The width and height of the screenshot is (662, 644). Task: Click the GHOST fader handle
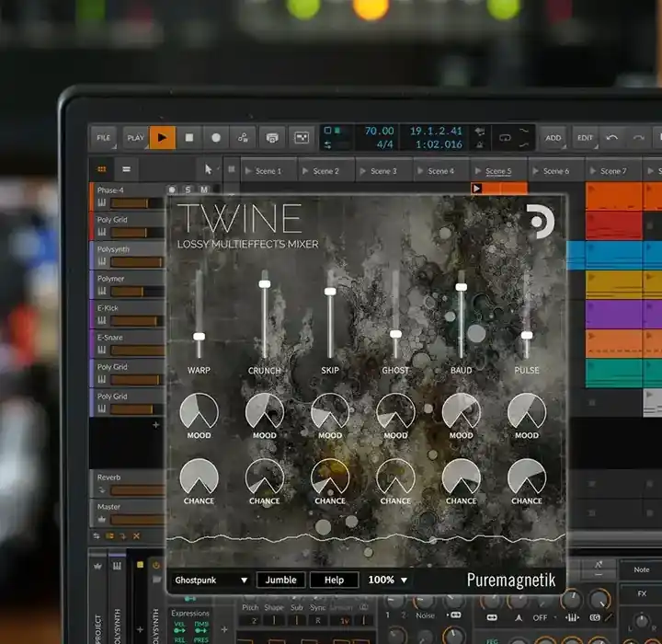click(x=395, y=334)
